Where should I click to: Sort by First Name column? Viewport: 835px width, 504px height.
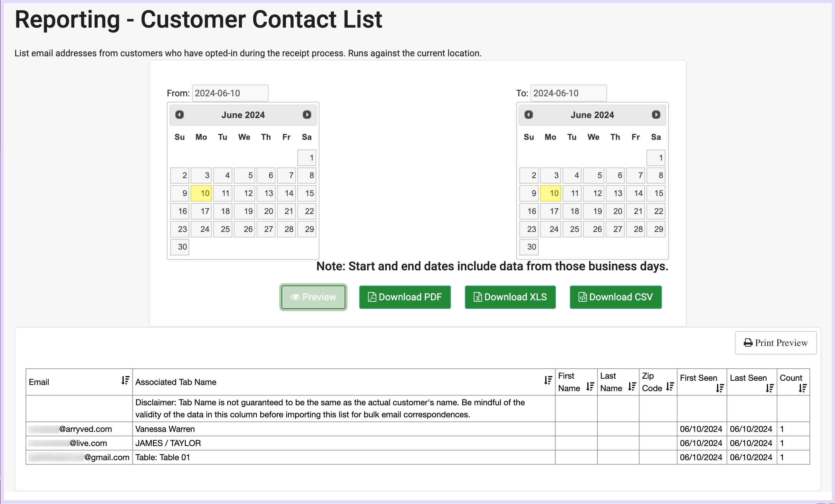click(x=590, y=387)
